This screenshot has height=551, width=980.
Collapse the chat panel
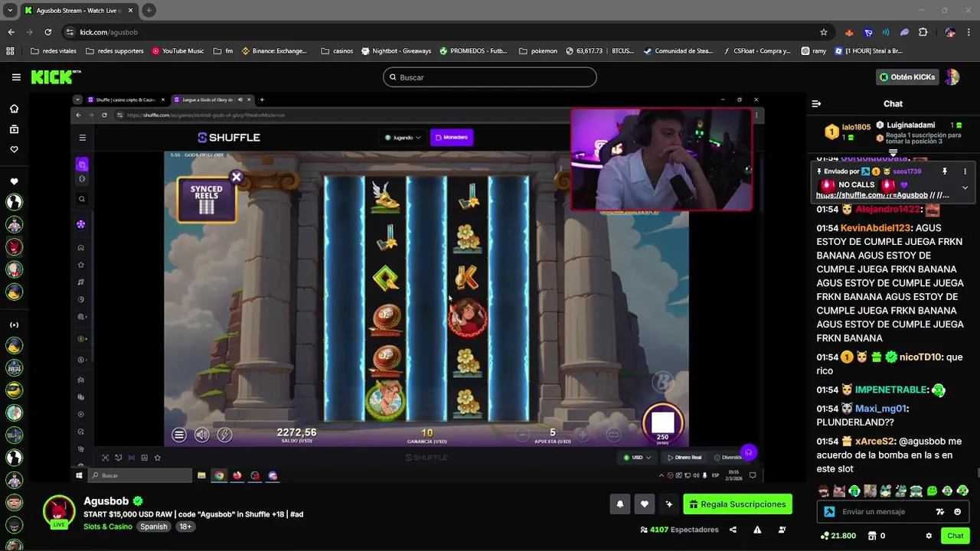coord(816,103)
